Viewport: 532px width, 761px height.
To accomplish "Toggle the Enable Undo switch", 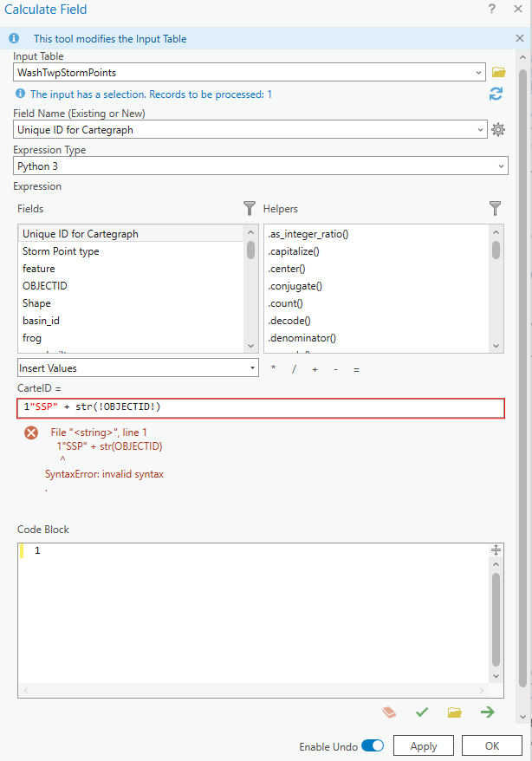I will point(373,746).
